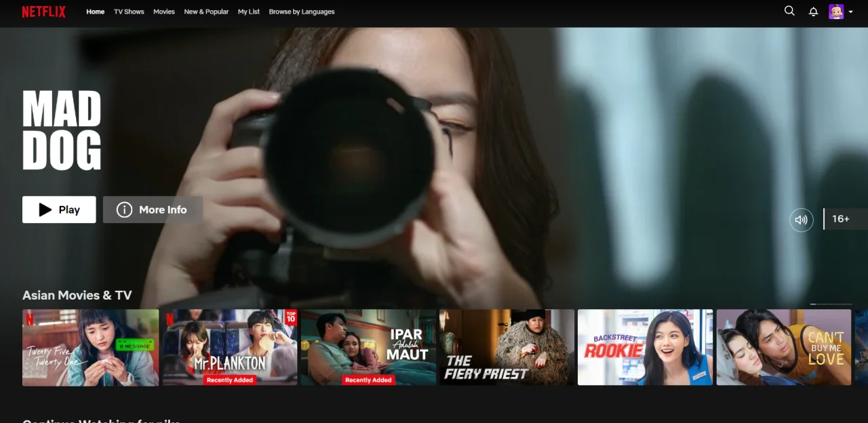Click the Asian Movies & TV heading
This screenshot has width=868, height=423.
tap(77, 295)
